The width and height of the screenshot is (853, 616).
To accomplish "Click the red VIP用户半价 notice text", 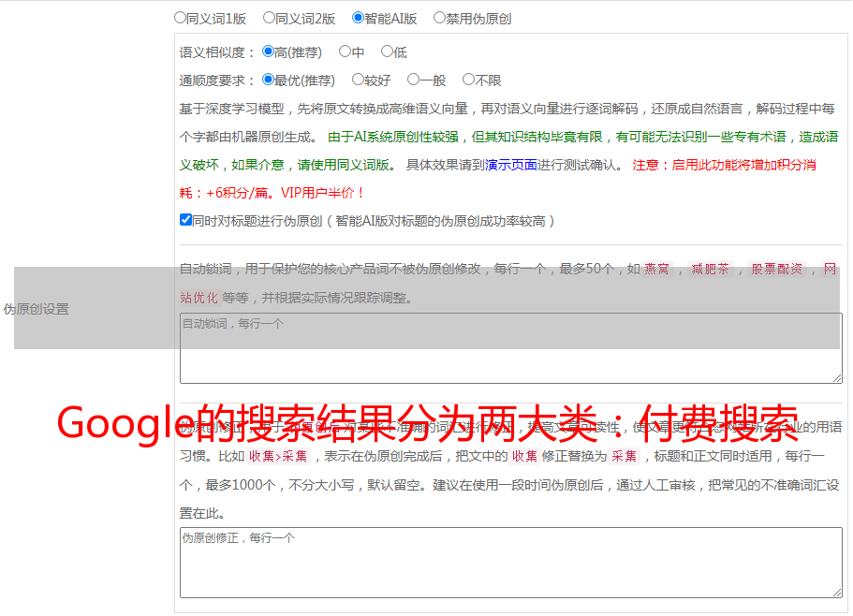I will tap(322, 193).
